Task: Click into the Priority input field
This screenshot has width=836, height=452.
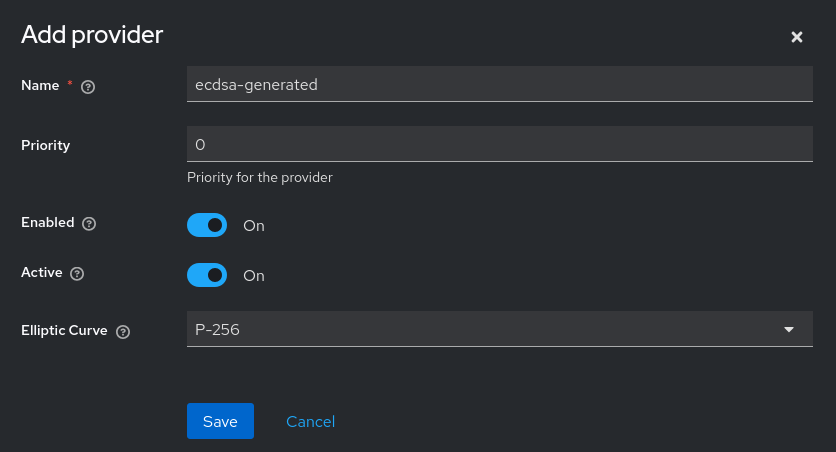Action: click(499, 144)
